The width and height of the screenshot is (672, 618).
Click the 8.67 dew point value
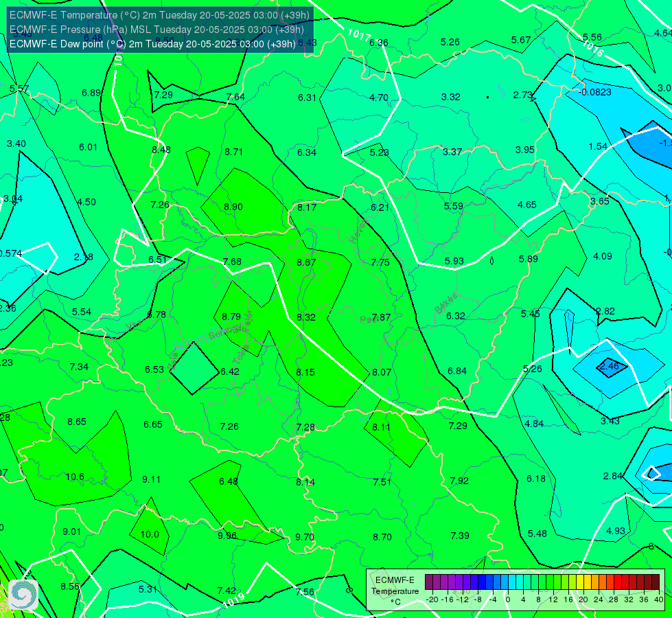(x=306, y=262)
